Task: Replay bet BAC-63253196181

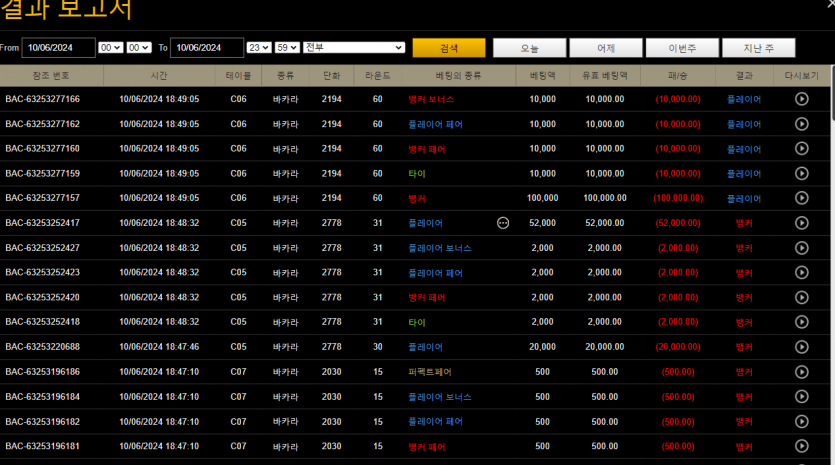Action: point(801,446)
